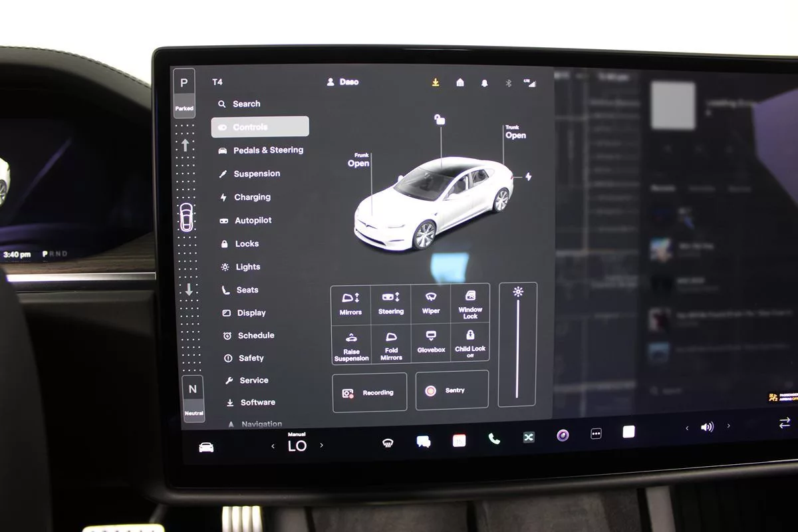Open the notifications bell icon

484,83
